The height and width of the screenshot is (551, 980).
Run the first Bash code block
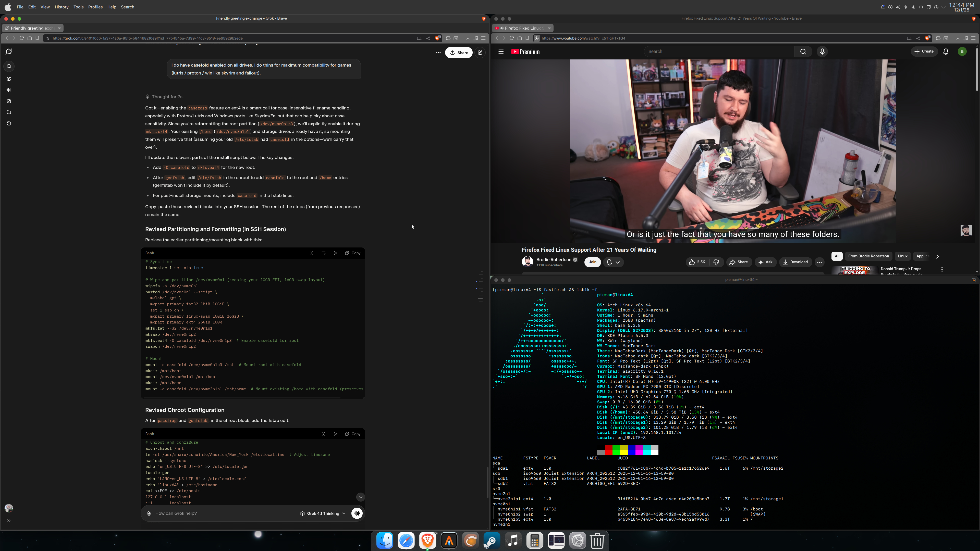335,253
